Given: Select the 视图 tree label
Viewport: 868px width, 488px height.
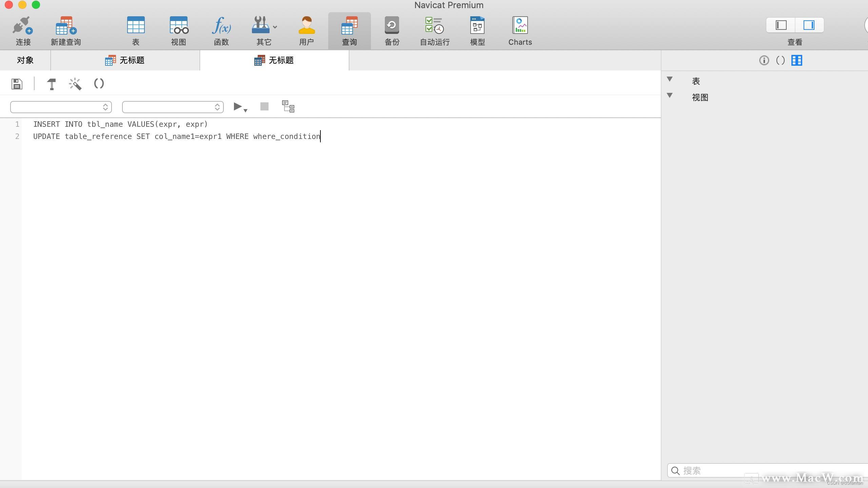Looking at the screenshot, I should 700,98.
